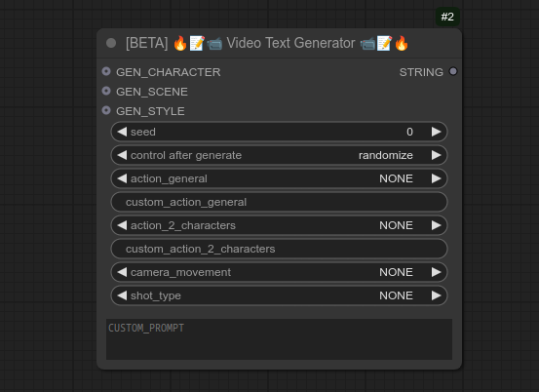Screen dimensions: 539x392
Task: Previous shot_type option arrow
Action: point(122,295)
